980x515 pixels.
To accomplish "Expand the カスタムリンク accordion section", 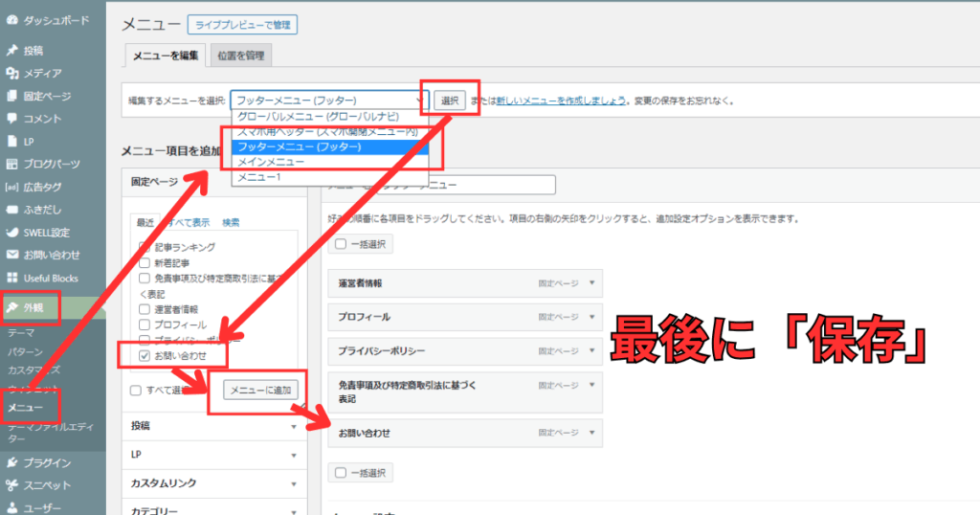I will 214,483.
